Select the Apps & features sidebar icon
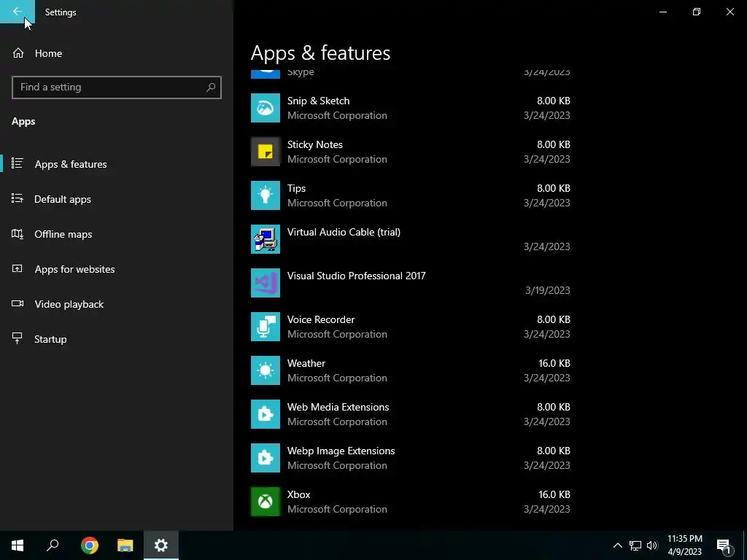747x560 pixels. click(18, 164)
